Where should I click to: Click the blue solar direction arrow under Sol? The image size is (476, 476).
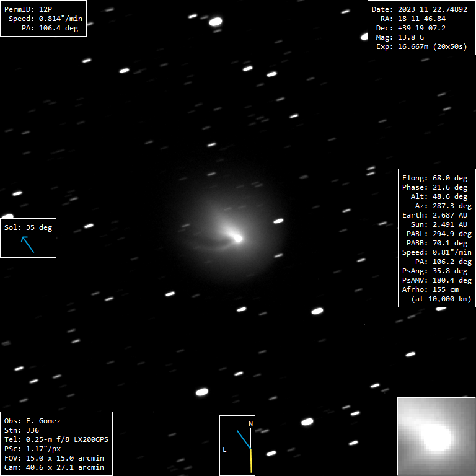pyautogui.click(x=27, y=245)
